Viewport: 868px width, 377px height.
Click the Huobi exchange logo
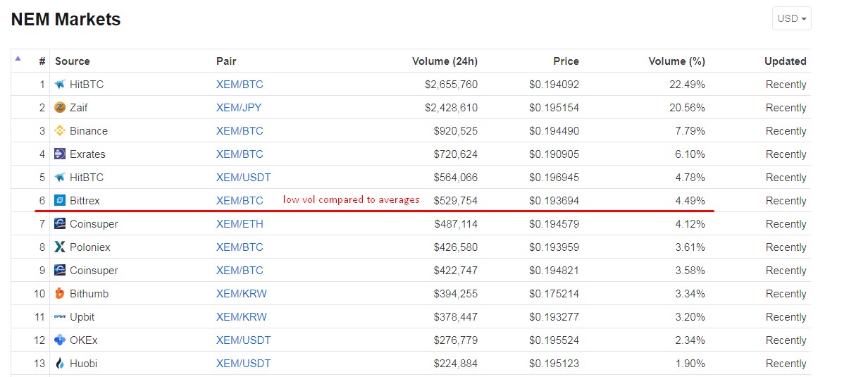click(x=60, y=364)
